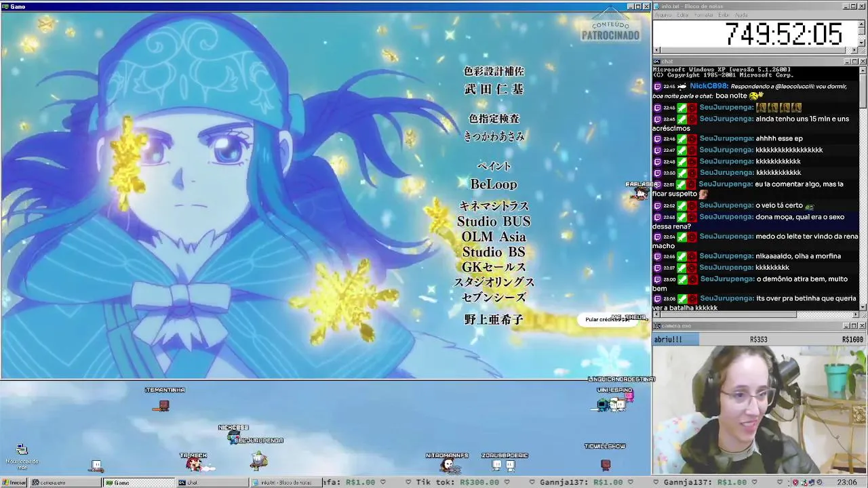Click the chat window console icon
The width and height of the screenshot is (868, 488).
point(657,62)
